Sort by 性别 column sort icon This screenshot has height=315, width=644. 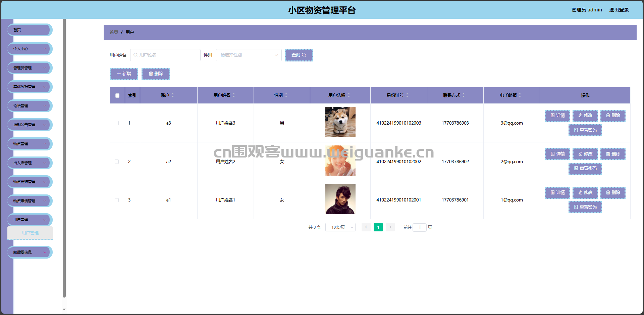coord(286,95)
